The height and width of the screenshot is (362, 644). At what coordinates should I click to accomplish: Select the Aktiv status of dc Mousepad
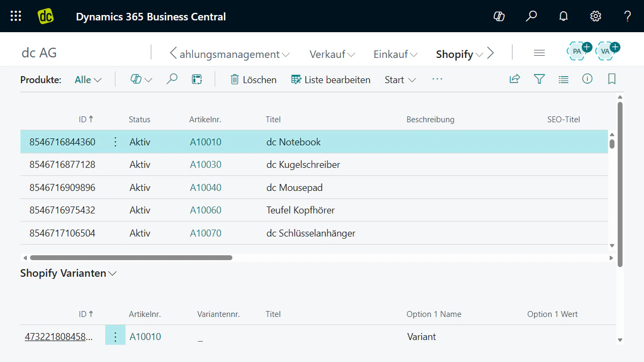tap(140, 188)
